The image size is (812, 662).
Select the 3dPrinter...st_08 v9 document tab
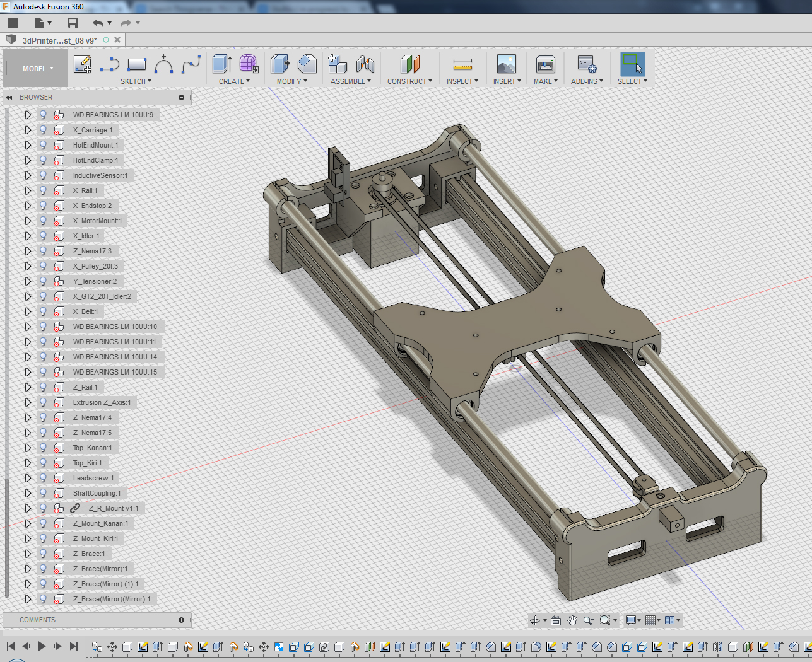pyautogui.click(x=60, y=40)
